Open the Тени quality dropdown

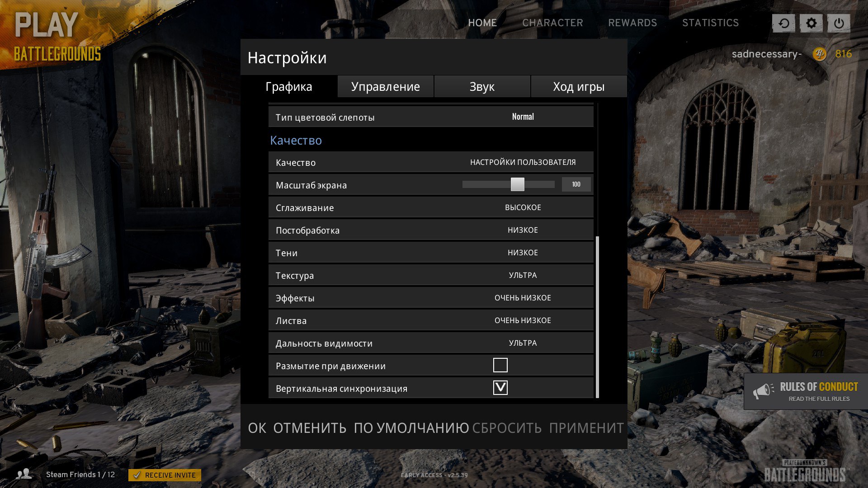pyautogui.click(x=523, y=253)
